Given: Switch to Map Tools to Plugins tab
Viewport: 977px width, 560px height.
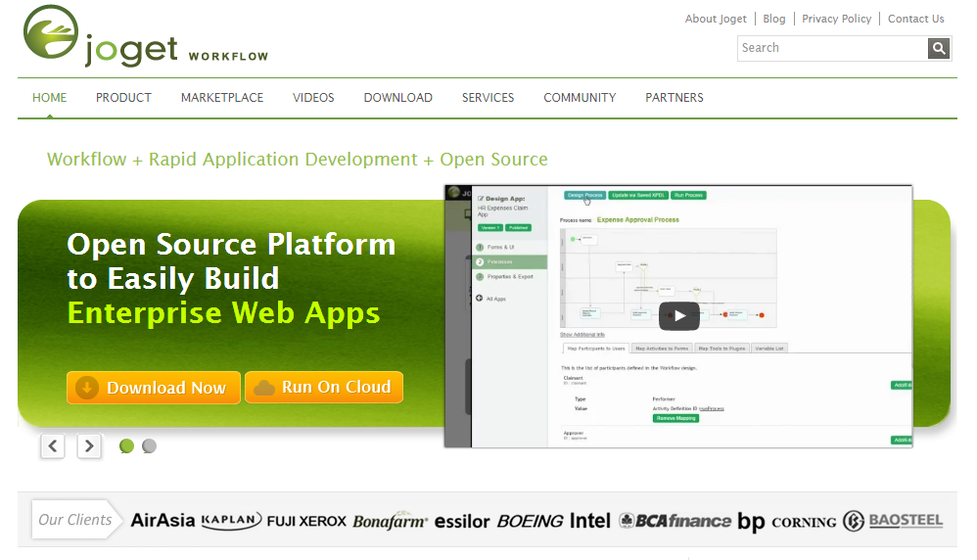Looking at the screenshot, I should pyautogui.click(x=721, y=349).
